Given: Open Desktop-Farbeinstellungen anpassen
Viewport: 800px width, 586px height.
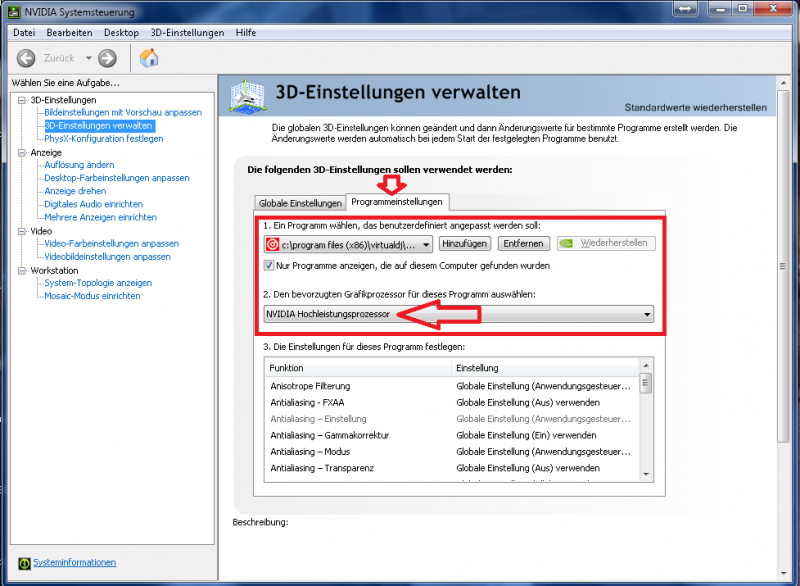Looking at the screenshot, I should coord(117,178).
